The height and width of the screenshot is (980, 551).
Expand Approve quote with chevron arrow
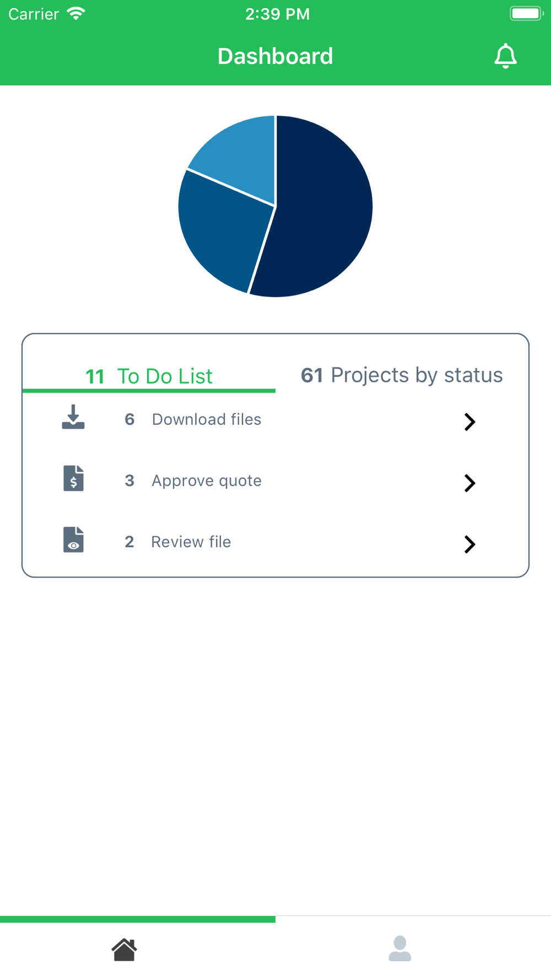pos(469,483)
